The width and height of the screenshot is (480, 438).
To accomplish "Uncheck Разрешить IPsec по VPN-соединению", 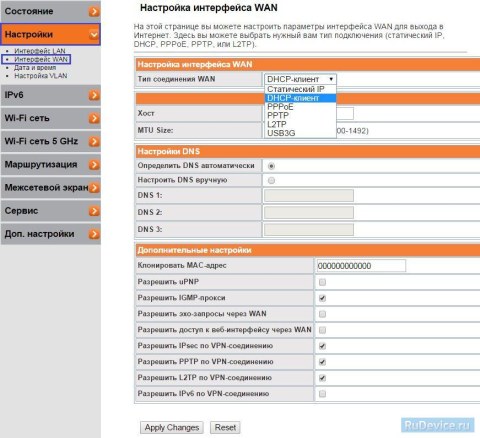I will point(322,346).
